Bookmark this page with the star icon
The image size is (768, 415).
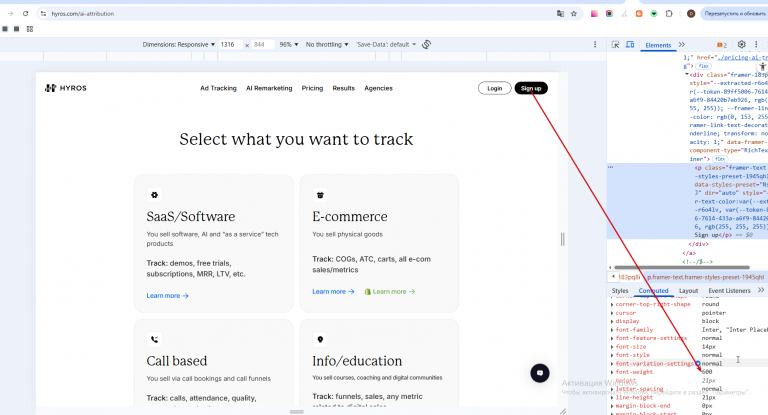tap(574, 14)
